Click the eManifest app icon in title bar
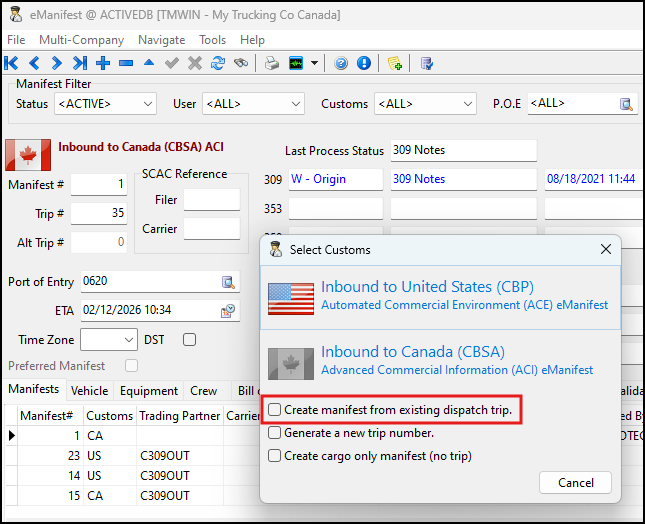Viewport: 645px width, 524px height. (x=16, y=15)
